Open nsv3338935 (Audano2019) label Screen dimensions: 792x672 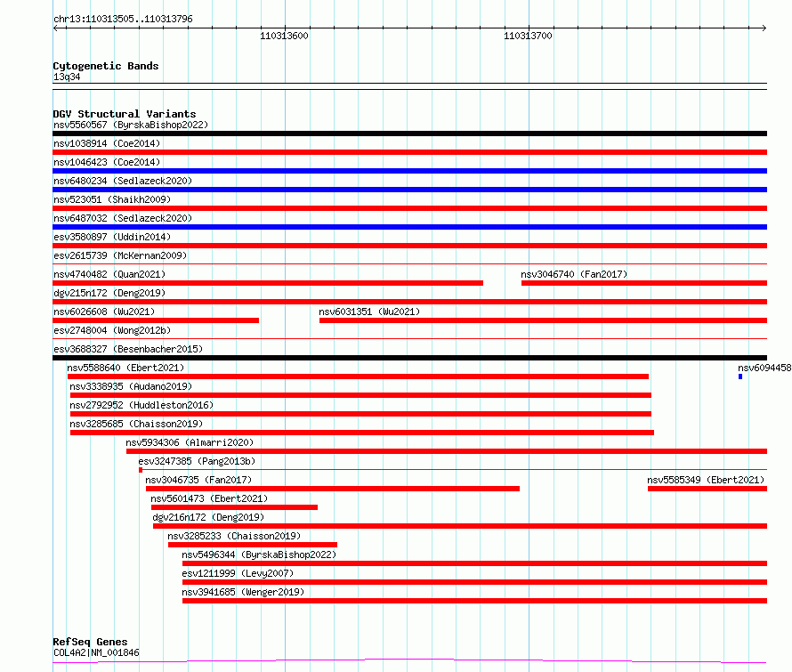click(x=131, y=386)
